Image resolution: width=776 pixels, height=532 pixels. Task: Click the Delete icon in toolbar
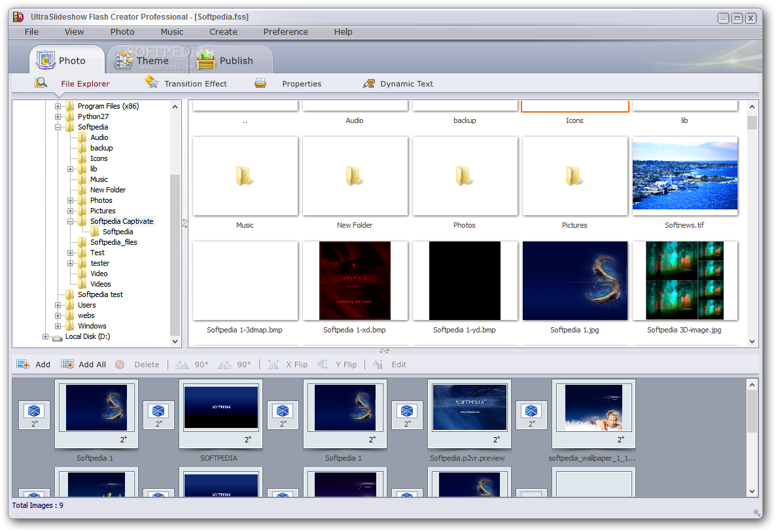tap(120, 364)
